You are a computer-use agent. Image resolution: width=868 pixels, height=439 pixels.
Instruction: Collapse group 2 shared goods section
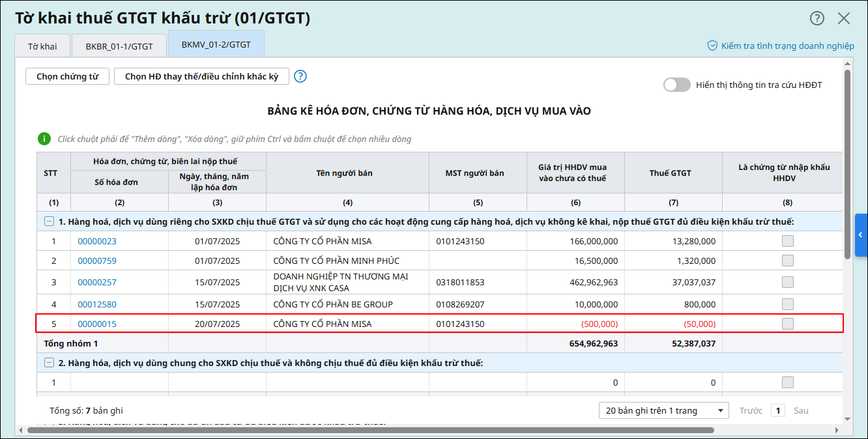(49, 363)
